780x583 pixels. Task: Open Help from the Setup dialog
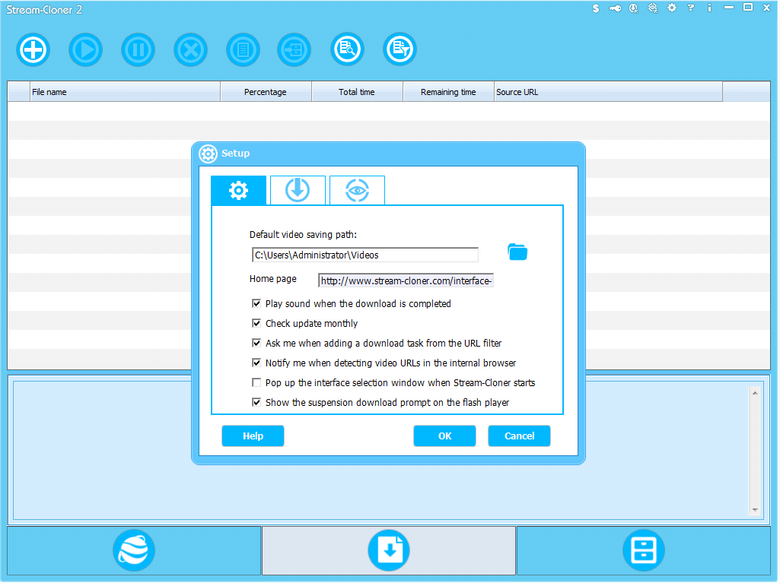coord(253,436)
